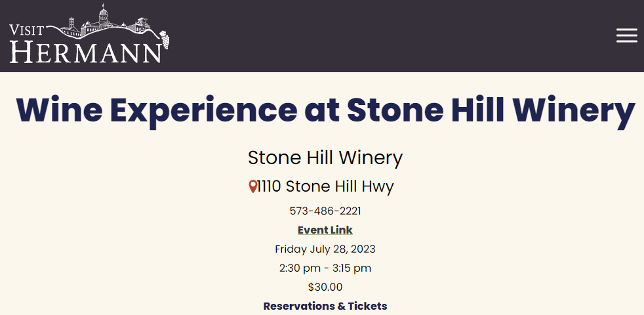Click the Wine Experience page heading
Viewport: 644px width, 315px height.
(x=325, y=110)
